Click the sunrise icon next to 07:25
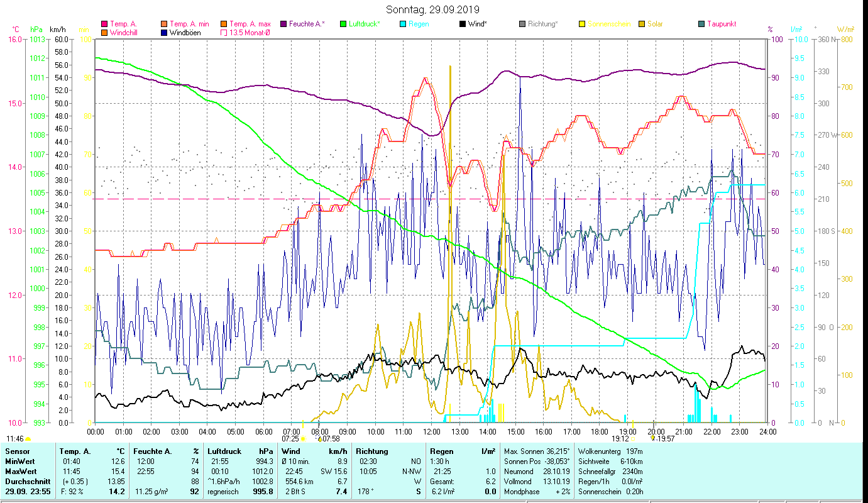The width and height of the screenshot is (868, 503). (303, 439)
